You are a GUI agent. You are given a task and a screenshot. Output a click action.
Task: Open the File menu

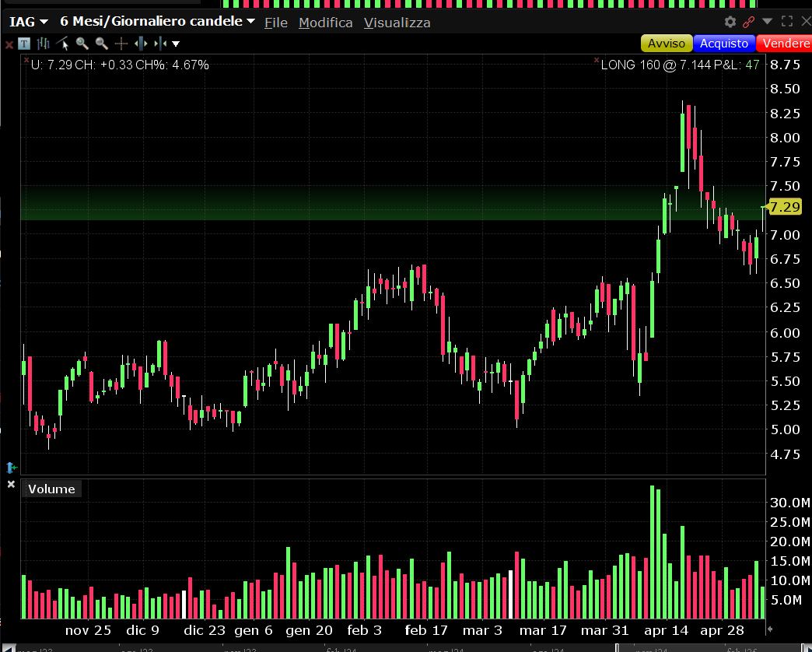275,23
